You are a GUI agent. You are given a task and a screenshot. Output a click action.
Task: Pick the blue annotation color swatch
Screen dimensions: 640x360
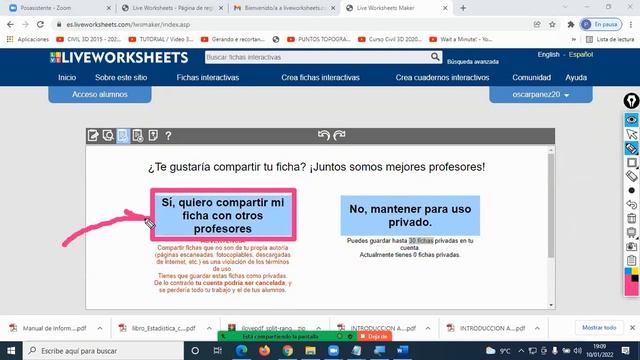coord(628,271)
